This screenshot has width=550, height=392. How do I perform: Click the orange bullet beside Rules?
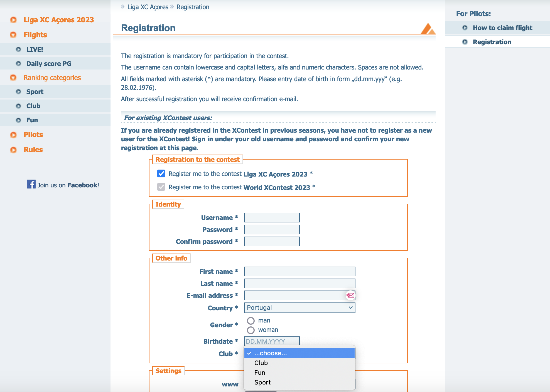[x=13, y=150]
